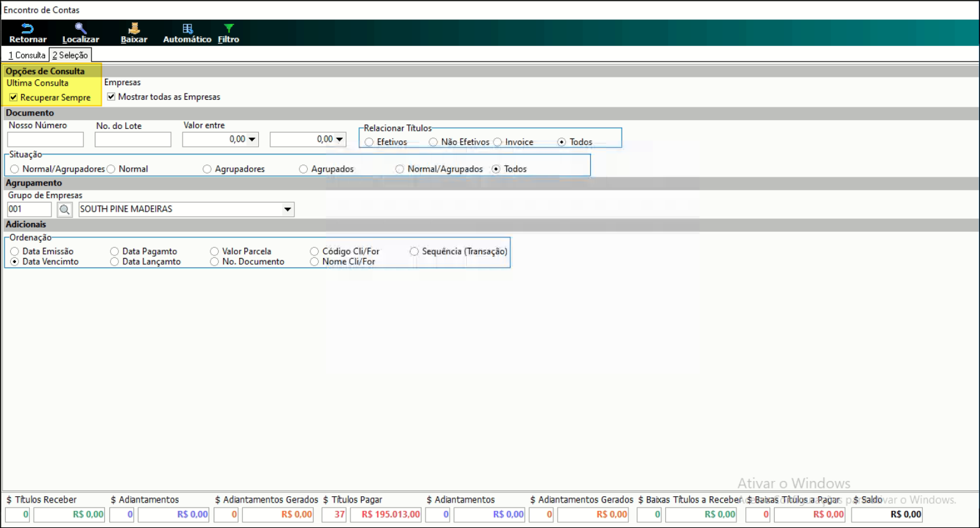Open the first Valor entre dropdown arrow

pyautogui.click(x=252, y=139)
